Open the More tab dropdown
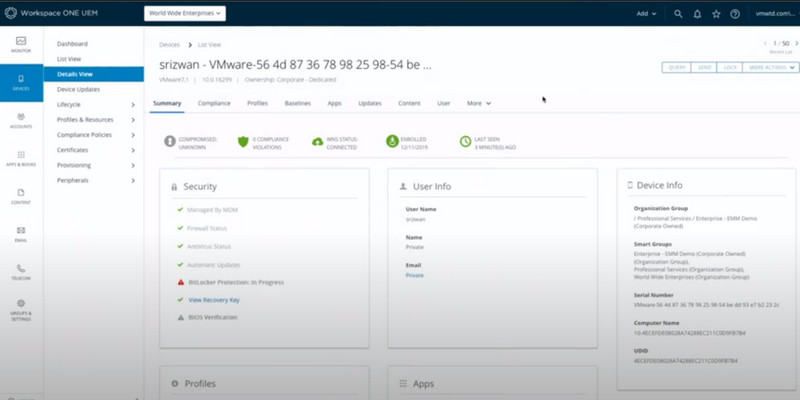 point(479,103)
